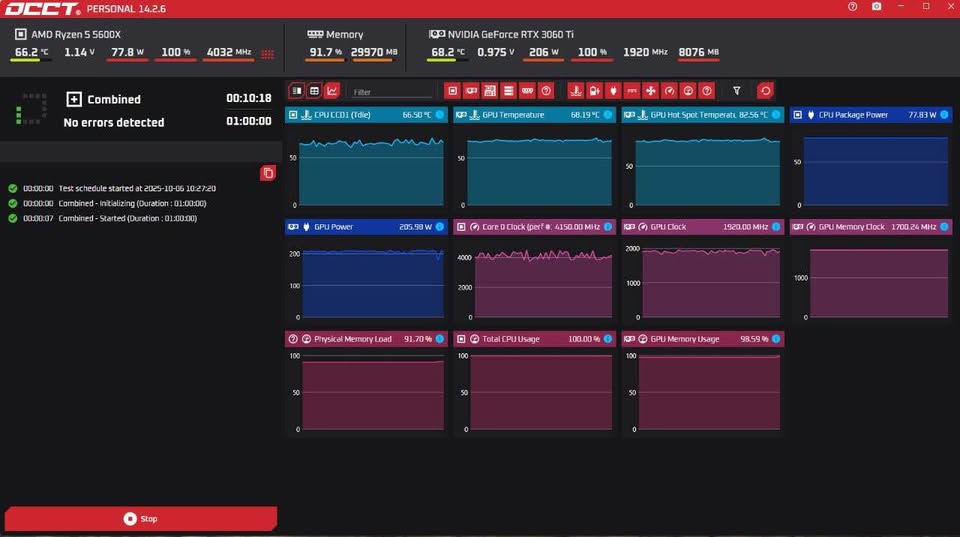Toggle the power plug sensor filter

click(x=613, y=91)
